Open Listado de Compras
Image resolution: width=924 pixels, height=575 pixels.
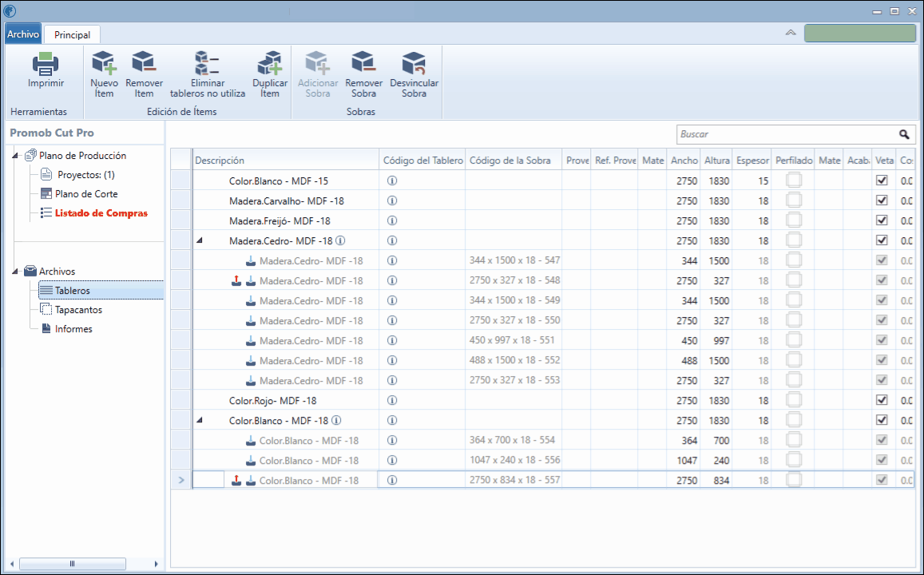click(101, 213)
